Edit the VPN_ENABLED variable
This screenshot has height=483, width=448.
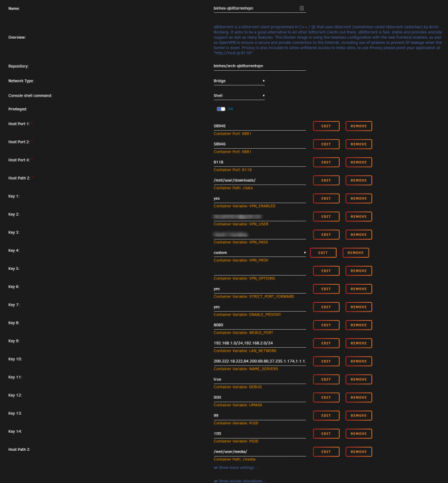[326, 198]
